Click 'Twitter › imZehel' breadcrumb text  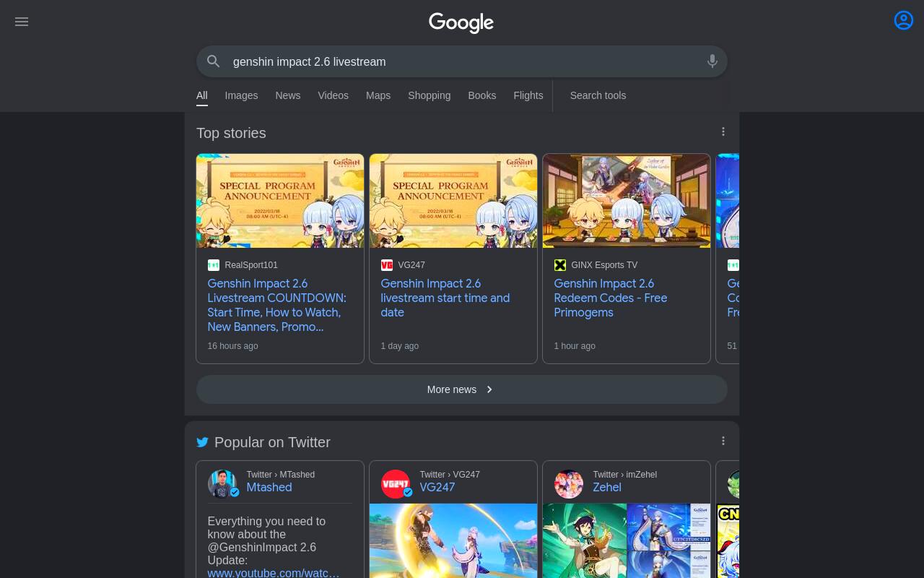pos(625,475)
